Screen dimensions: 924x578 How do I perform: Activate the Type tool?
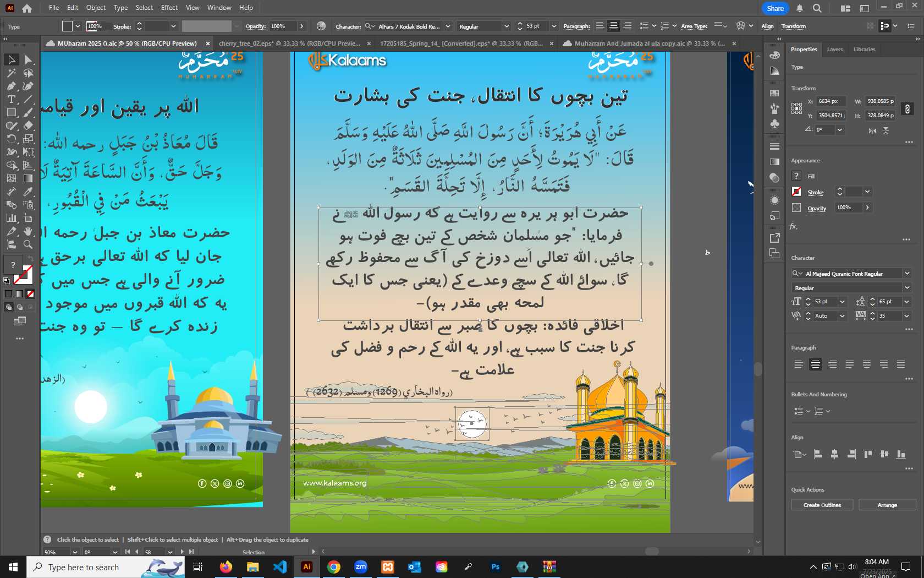[11, 99]
